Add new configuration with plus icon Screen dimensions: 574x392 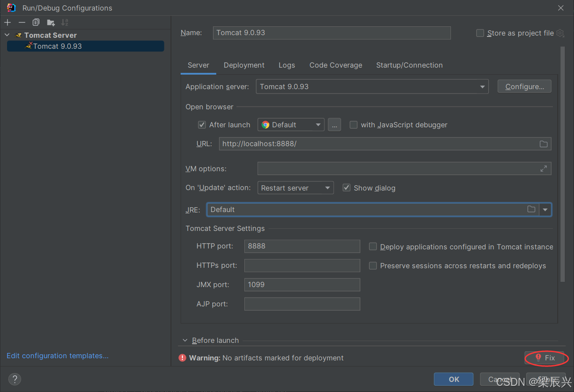click(7, 22)
